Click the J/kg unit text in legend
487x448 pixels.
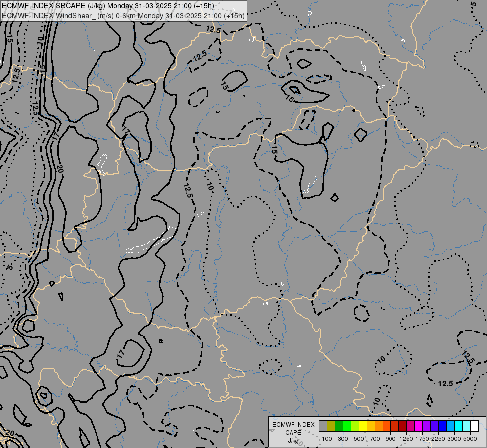(x=293, y=441)
